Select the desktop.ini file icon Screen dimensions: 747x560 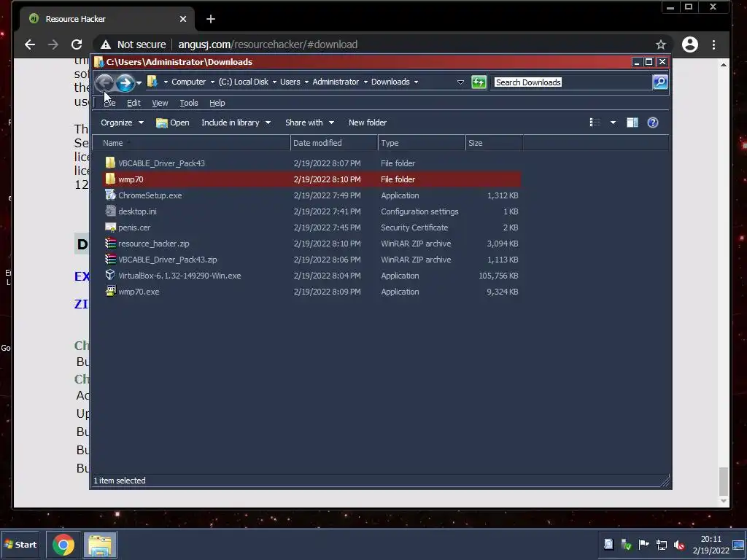pos(111,211)
